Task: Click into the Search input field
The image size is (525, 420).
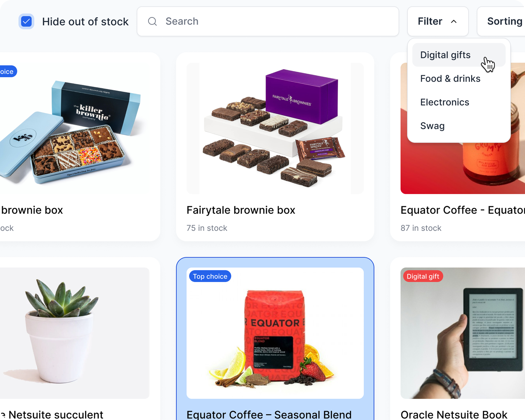Action: coord(268,21)
